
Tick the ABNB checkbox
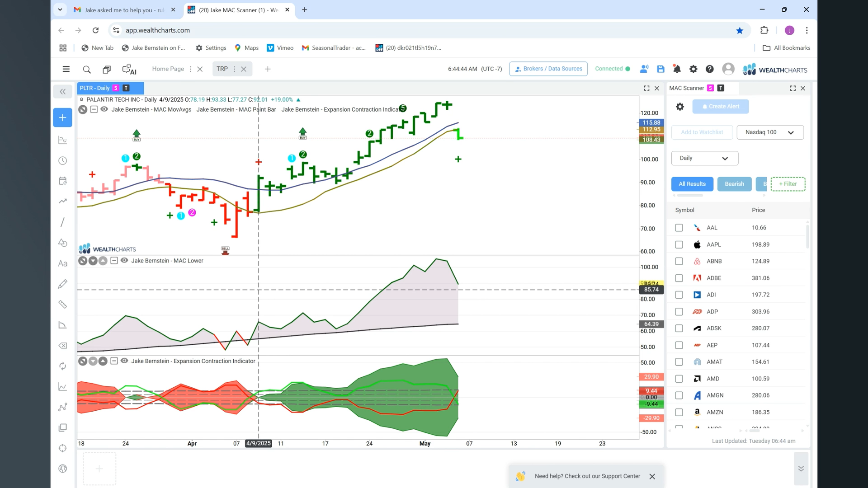(x=679, y=261)
